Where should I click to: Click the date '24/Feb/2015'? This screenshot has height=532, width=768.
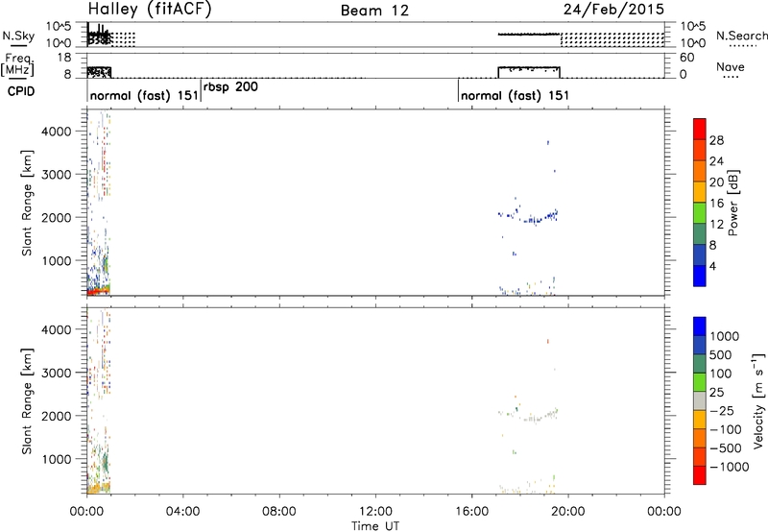[613, 10]
